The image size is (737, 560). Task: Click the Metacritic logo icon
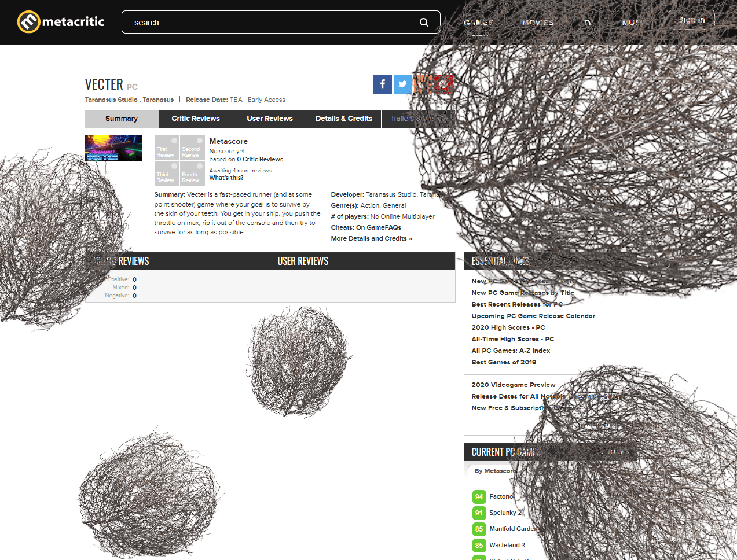28,22
